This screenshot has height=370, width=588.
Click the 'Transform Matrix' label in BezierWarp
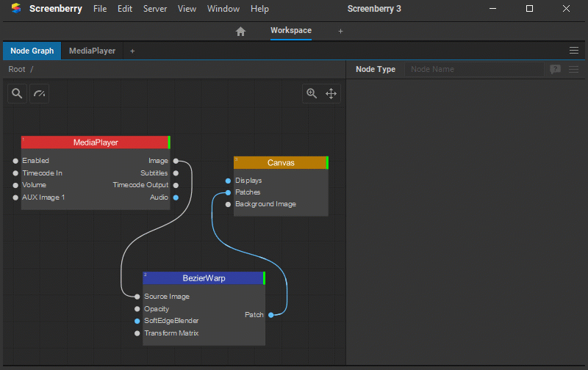pos(171,333)
